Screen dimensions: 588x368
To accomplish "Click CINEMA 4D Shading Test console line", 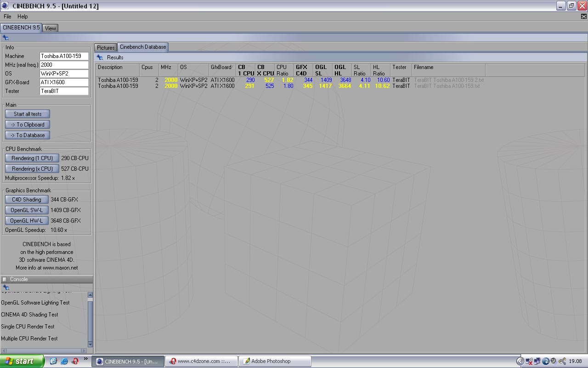I will tap(29, 315).
